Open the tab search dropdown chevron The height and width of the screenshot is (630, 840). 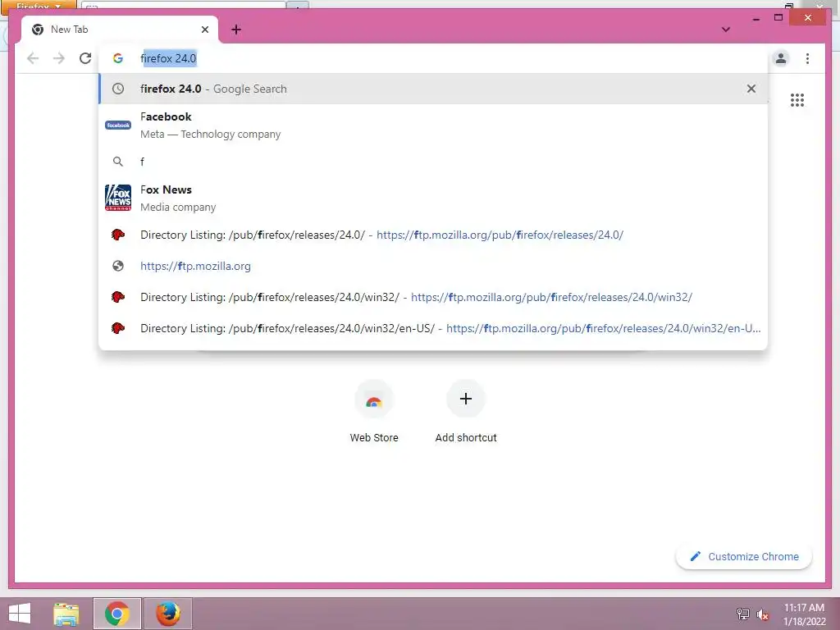[726, 30]
